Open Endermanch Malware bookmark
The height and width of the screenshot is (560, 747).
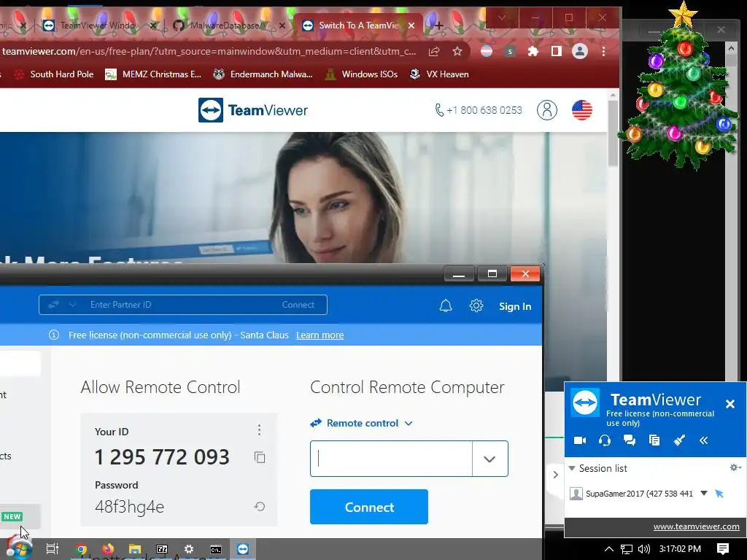263,74
